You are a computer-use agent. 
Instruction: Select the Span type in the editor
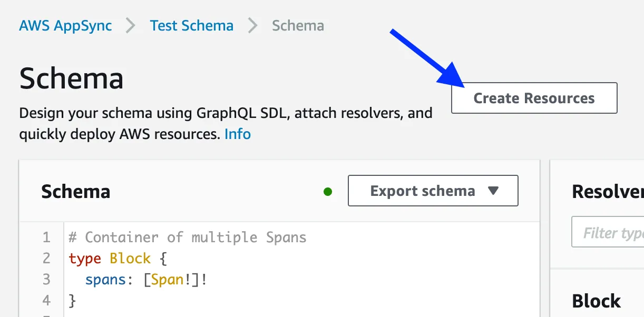(169, 279)
